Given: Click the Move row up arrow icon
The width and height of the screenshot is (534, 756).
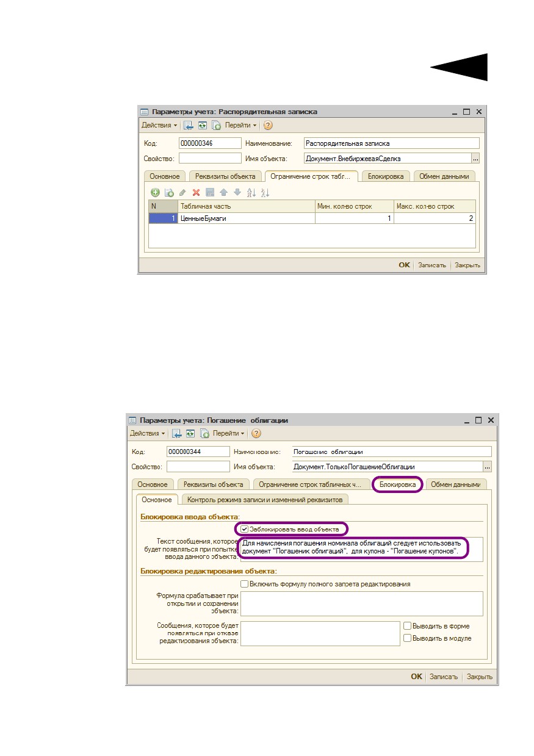Looking at the screenshot, I should [223, 192].
